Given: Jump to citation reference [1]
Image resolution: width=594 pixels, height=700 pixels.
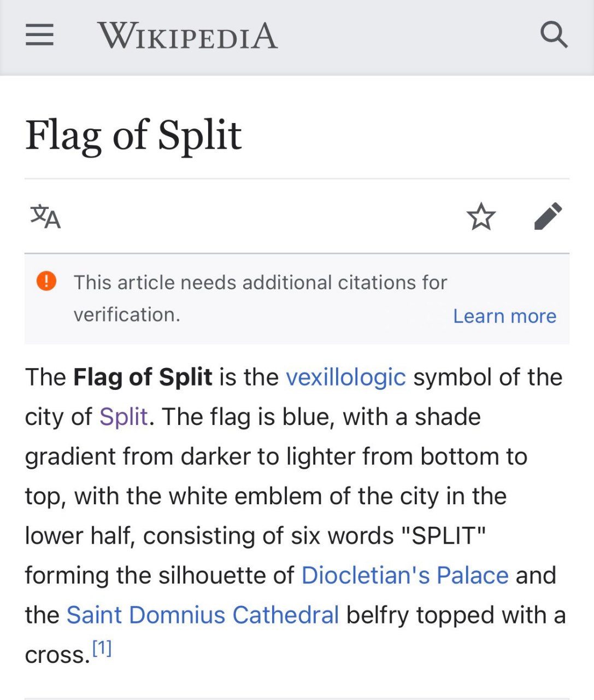Looking at the screenshot, I should coord(102,649).
